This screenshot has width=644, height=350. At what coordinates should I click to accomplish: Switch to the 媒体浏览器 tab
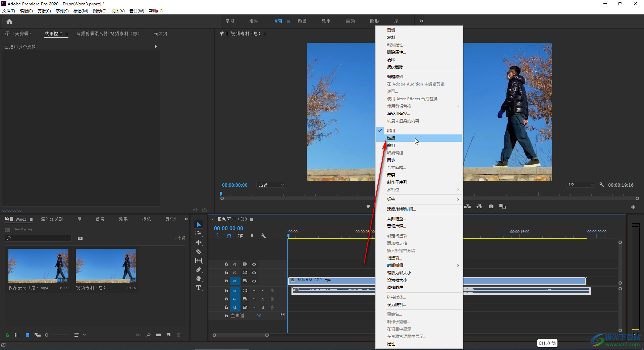(x=52, y=219)
